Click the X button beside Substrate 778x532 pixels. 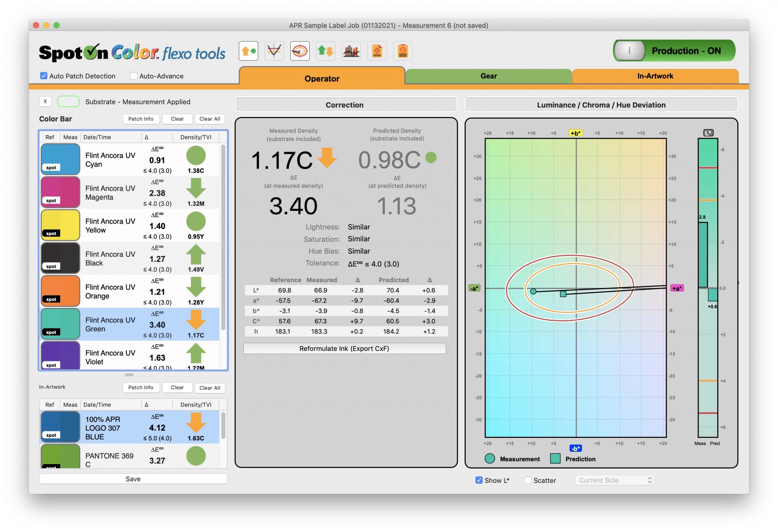pos(45,101)
